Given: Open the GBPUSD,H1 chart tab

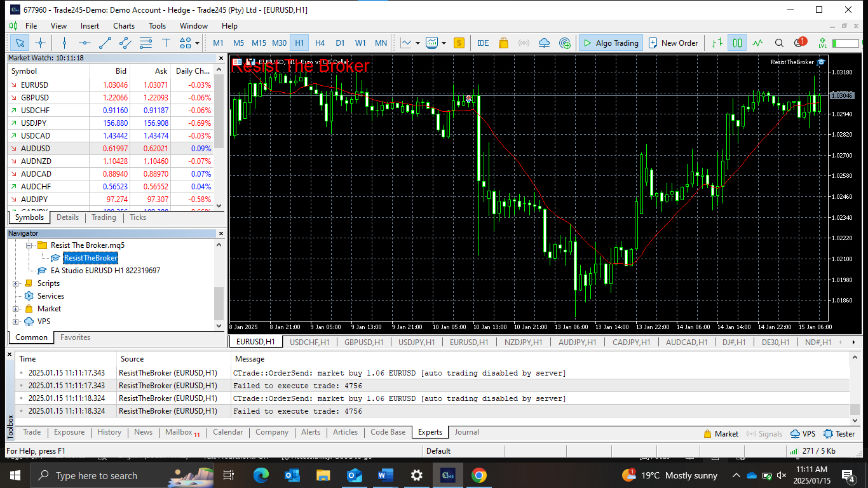Looking at the screenshot, I should click(363, 342).
